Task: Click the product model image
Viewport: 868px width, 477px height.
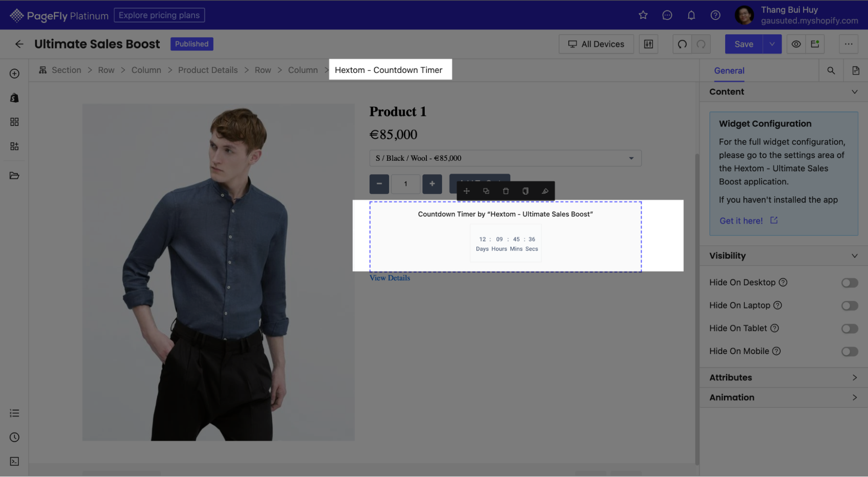Action: [x=218, y=272]
